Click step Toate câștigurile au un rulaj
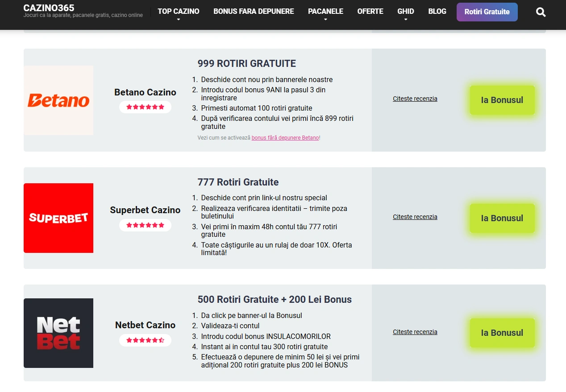566x392 pixels. click(277, 249)
